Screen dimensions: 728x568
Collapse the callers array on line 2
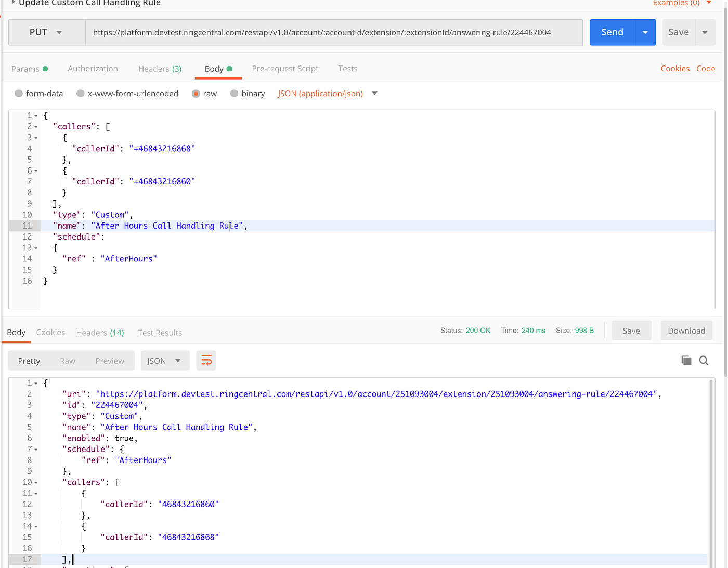pos(35,126)
